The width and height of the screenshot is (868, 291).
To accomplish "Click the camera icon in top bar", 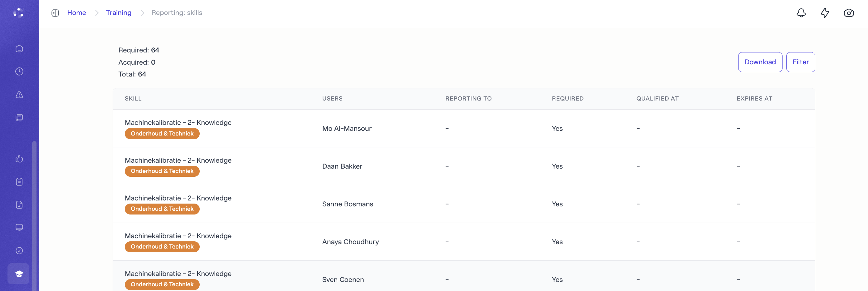I will (x=848, y=13).
